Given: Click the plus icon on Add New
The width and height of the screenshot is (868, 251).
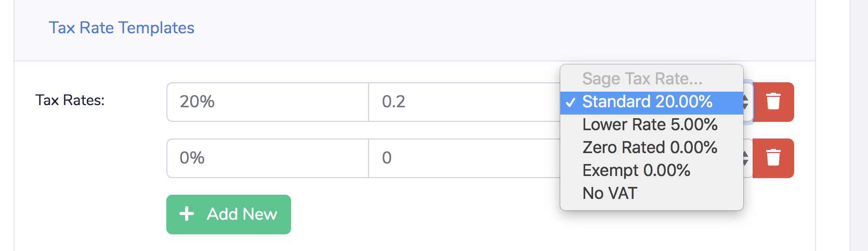Looking at the screenshot, I should [x=187, y=214].
